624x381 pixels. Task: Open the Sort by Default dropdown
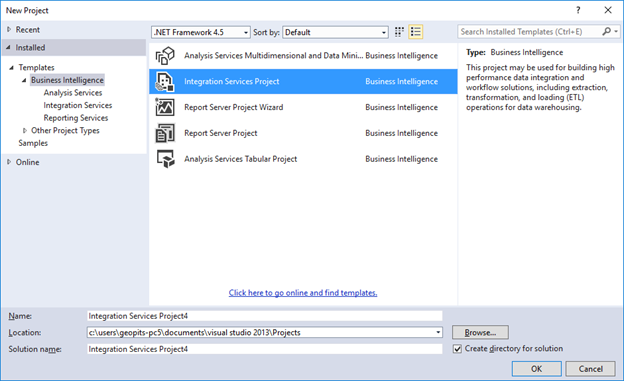point(335,32)
